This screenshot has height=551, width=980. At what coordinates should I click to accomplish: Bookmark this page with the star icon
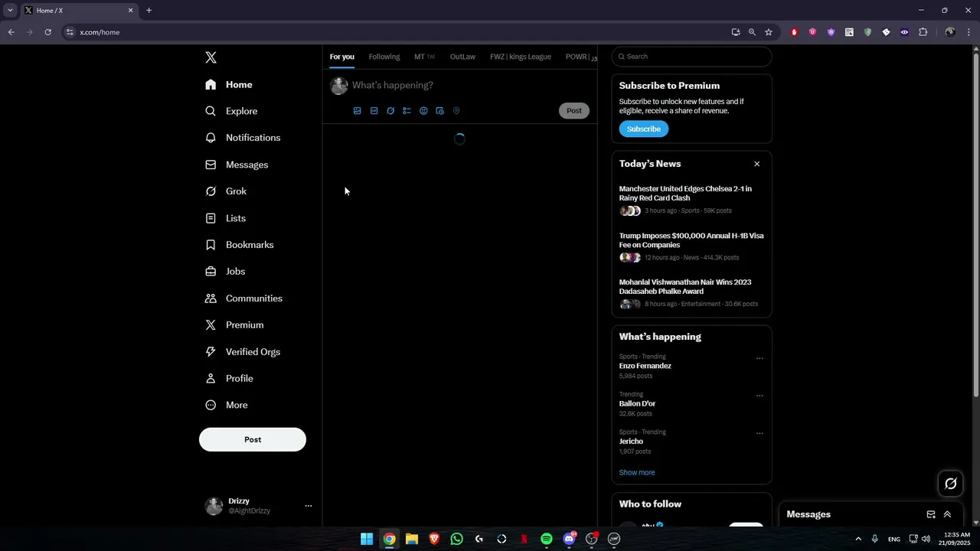[x=769, y=32]
